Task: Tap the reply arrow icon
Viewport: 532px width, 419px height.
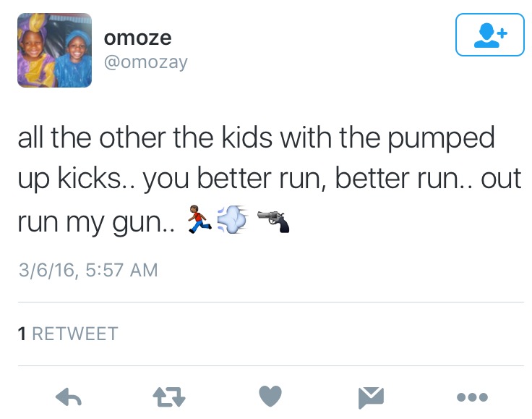Action: click(68, 396)
